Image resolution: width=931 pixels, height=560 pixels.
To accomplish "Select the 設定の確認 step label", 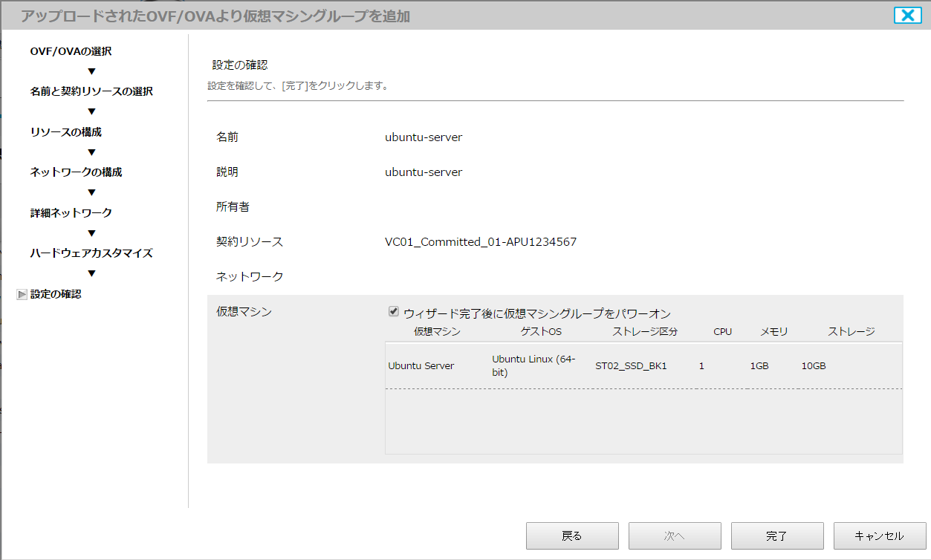I will tap(56, 293).
